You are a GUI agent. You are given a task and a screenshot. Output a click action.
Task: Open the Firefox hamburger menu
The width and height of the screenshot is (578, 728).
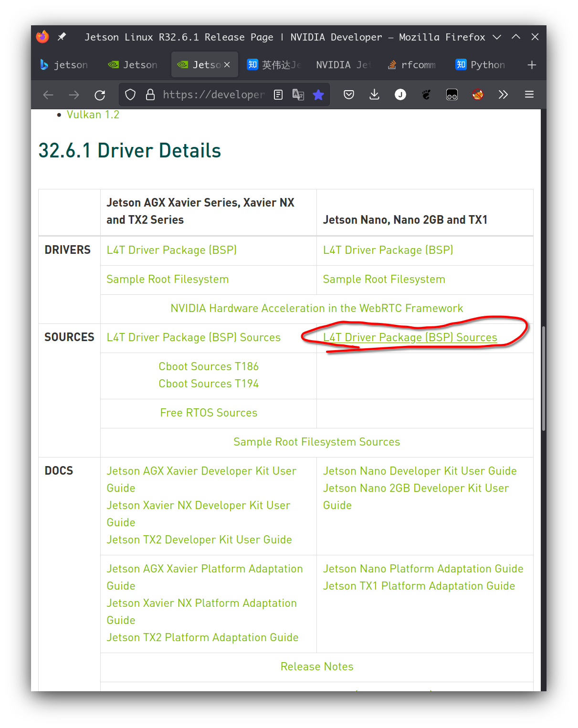[529, 94]
